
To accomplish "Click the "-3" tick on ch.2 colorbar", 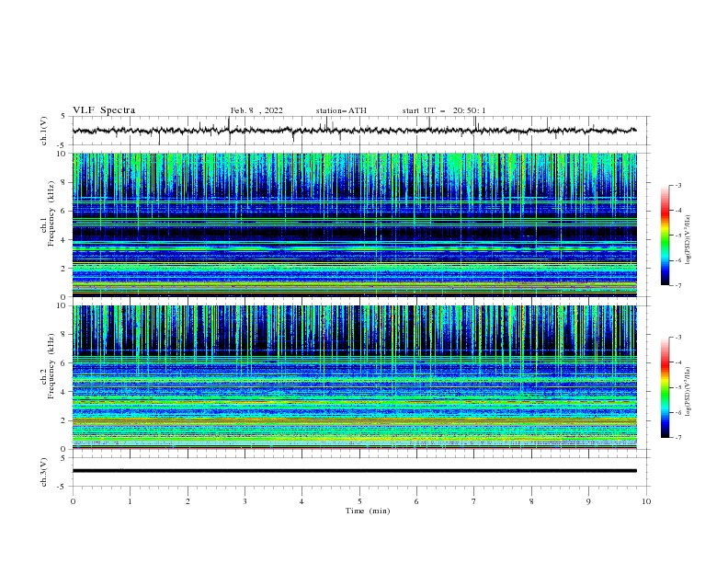I will pos(677,338).
